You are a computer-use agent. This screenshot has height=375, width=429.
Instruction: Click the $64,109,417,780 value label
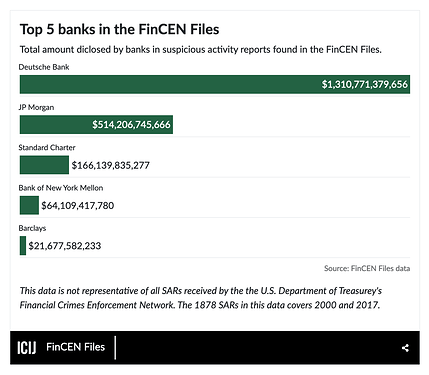78,206
